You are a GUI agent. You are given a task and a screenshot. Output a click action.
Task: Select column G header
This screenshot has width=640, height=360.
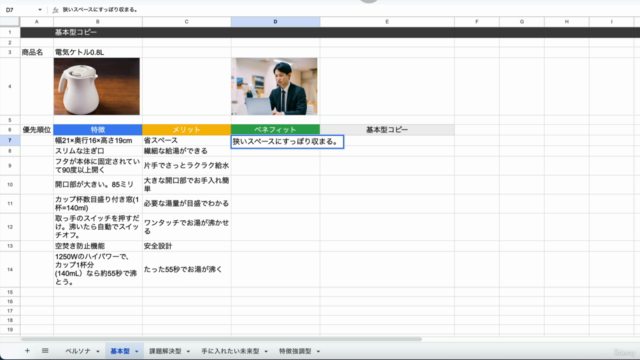522,22
